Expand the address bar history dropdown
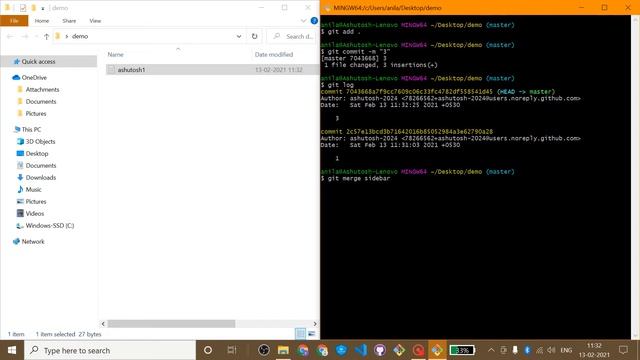This screenshot has height=360, width=640. 239,36
